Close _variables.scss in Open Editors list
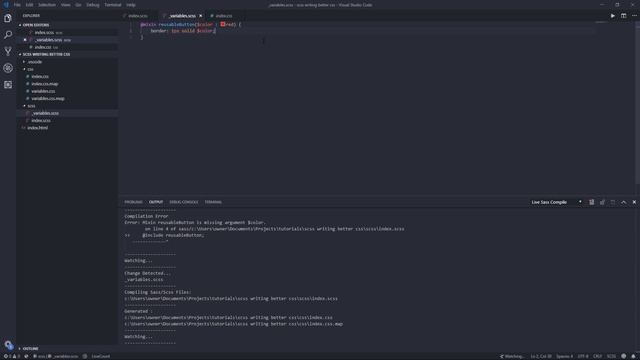Viewport: 640px width, 360px height. click(x=25, y=40)
